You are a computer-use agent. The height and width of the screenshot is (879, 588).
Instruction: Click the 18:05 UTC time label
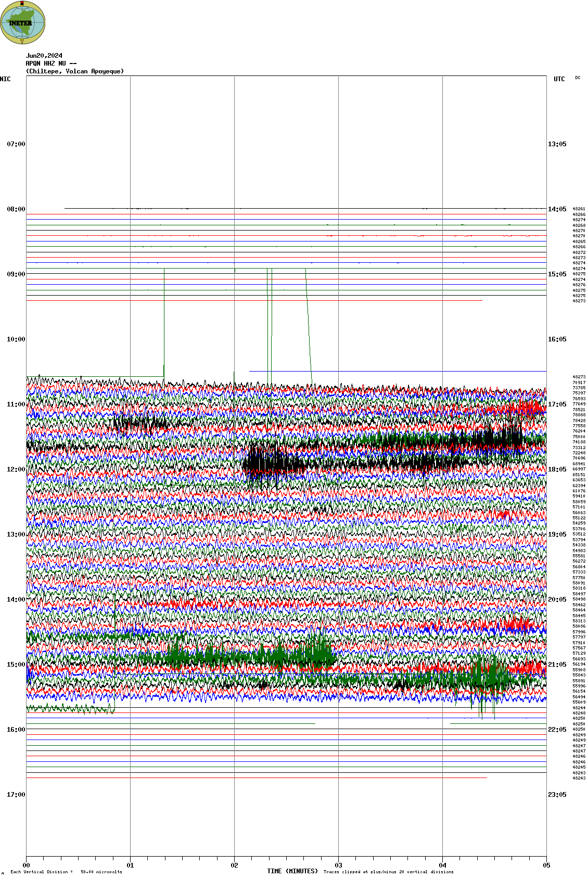click(557, 469)
